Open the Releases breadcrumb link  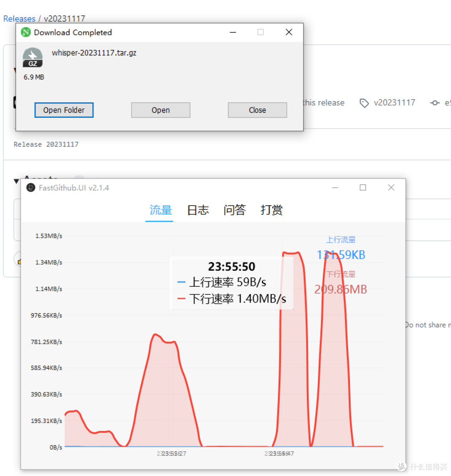click(19, 18)
